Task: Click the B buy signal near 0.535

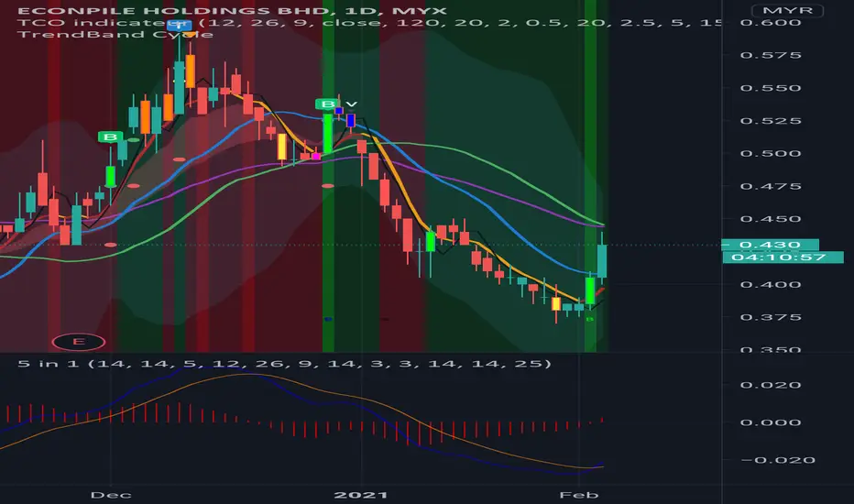Action: (x=327, y=104)
